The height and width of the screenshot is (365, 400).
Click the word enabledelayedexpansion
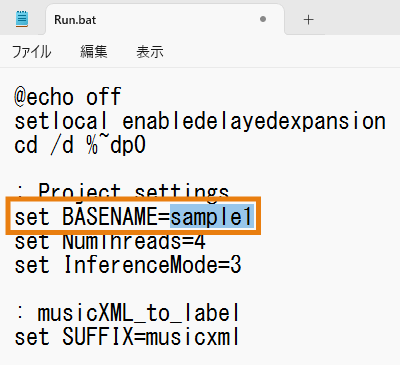(254, 121)
